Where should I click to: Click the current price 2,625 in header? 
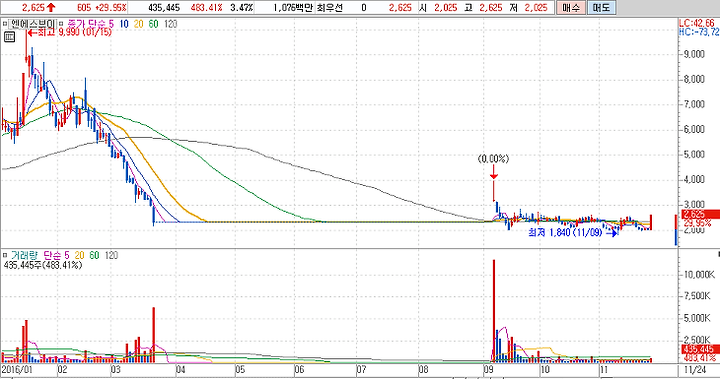click(x=33, y=7)
